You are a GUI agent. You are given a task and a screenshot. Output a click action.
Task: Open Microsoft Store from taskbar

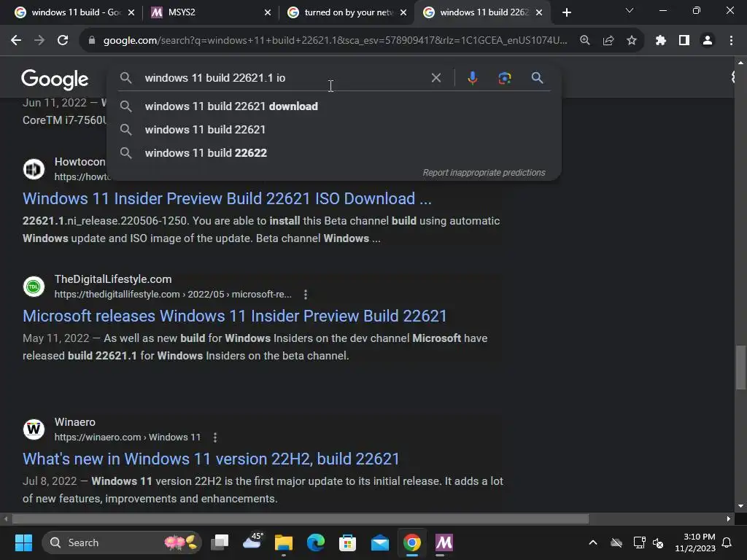[x=348, y=542]
